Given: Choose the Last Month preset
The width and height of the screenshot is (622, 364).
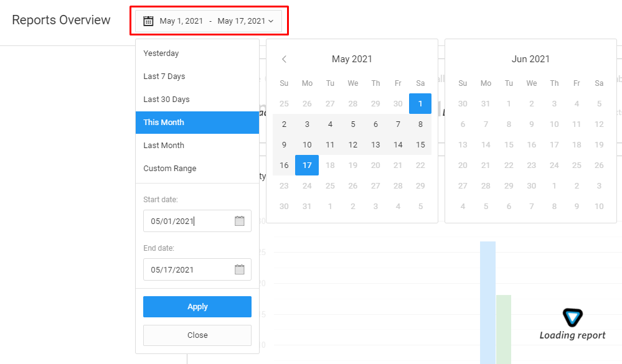Looking at the screenshot, I should pyautogui.click(x=164, y=146).
